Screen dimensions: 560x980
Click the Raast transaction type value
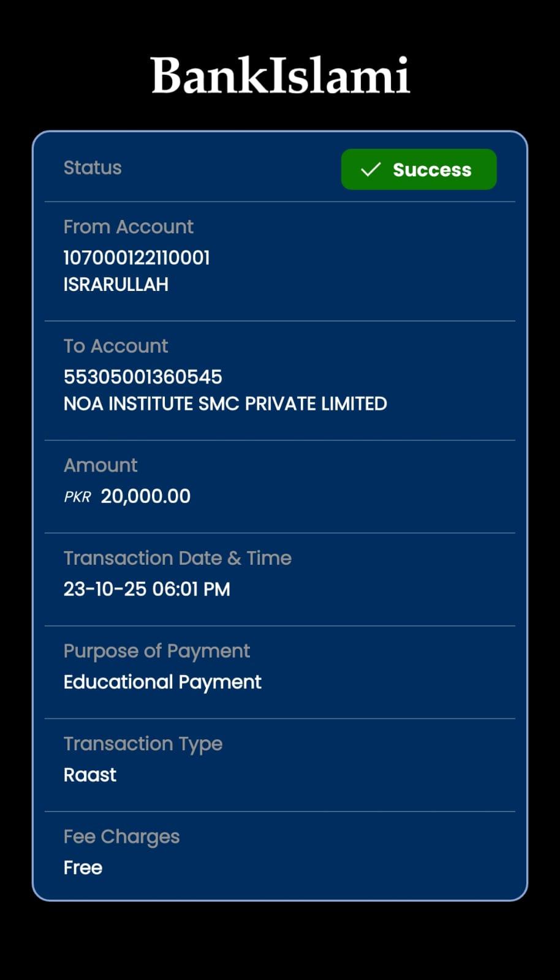90,775
